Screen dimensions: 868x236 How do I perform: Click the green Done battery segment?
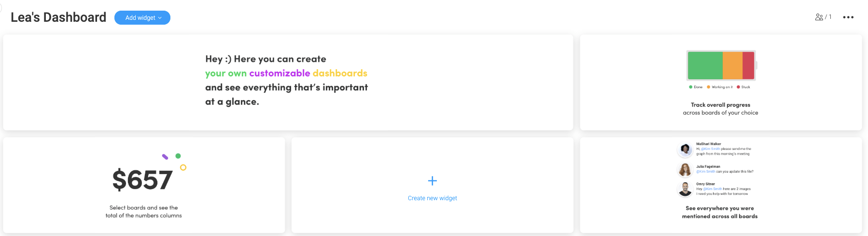[x=705, y=65]
